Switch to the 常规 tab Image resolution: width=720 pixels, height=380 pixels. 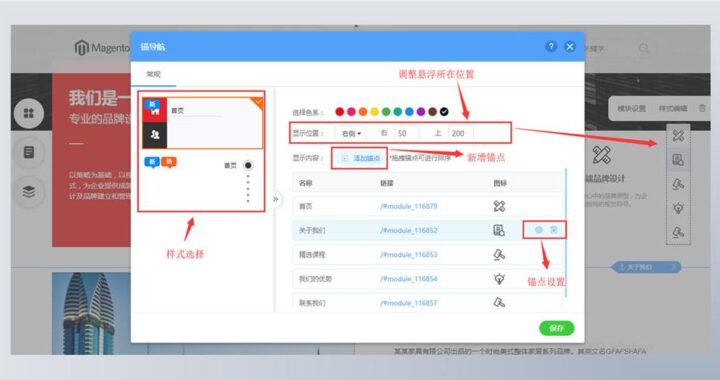[153, 74]
